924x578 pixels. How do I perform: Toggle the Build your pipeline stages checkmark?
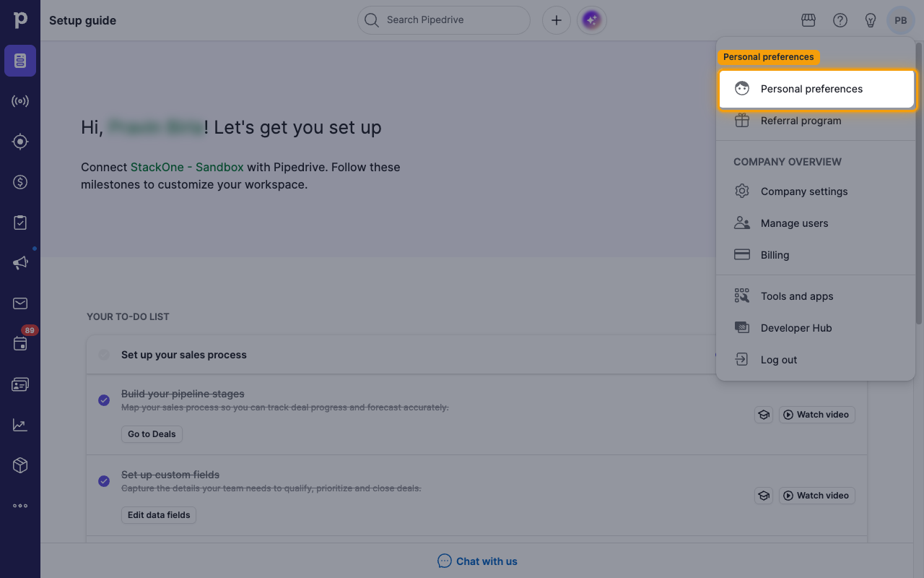click(104, 400)
